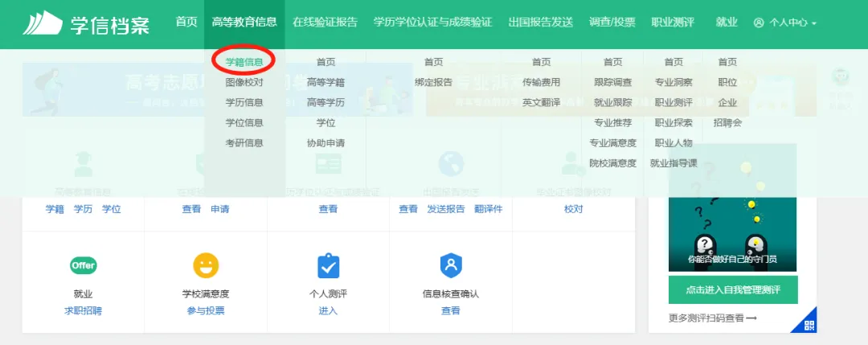Click the 学历 link beside 学籍

pyautogui.click(x=83, y=209)
